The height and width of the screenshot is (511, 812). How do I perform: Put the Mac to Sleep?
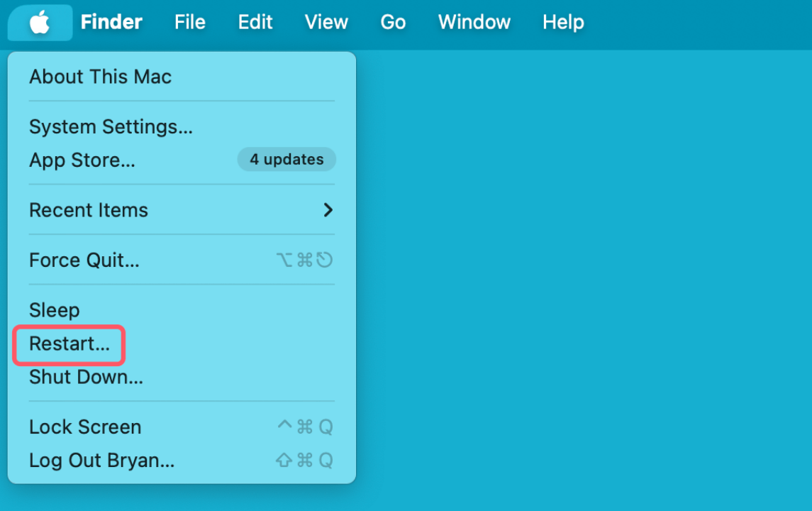click(55, 310)
